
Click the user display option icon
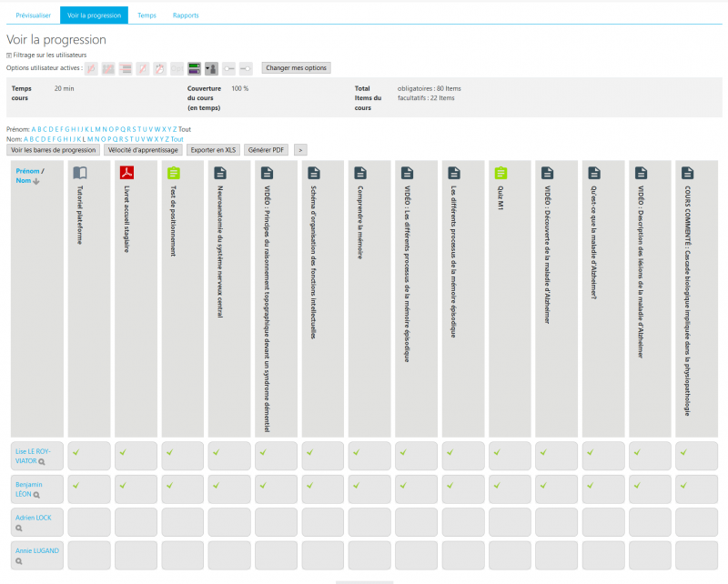[211, 68]
